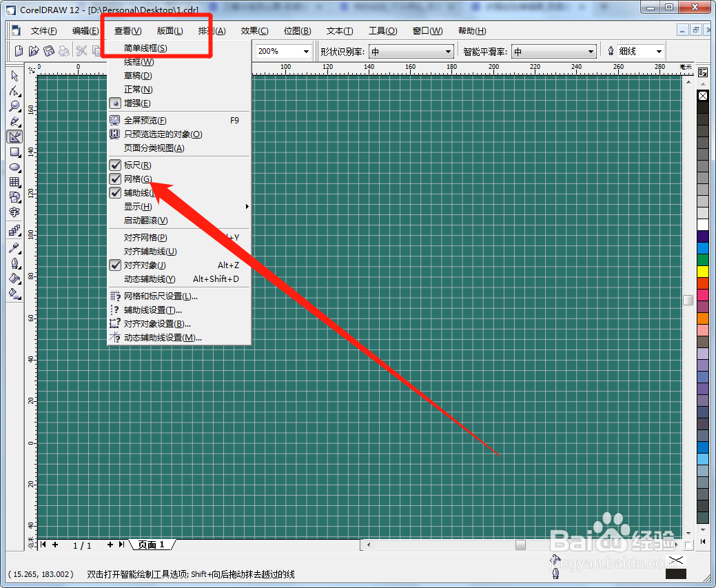The image size is (716, 588).
Task: Select the Interactive Blend tool
Action: tap(14, 231)
